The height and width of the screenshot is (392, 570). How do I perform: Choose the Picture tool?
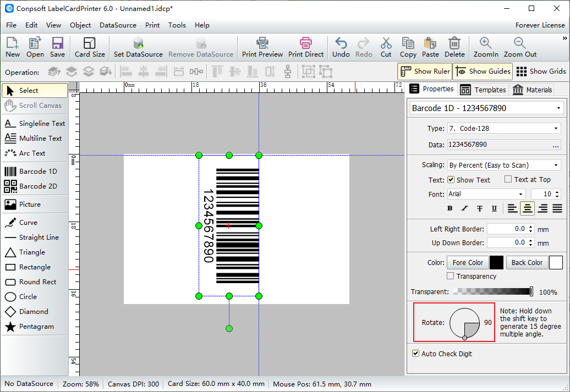click(x=35, y=205)
